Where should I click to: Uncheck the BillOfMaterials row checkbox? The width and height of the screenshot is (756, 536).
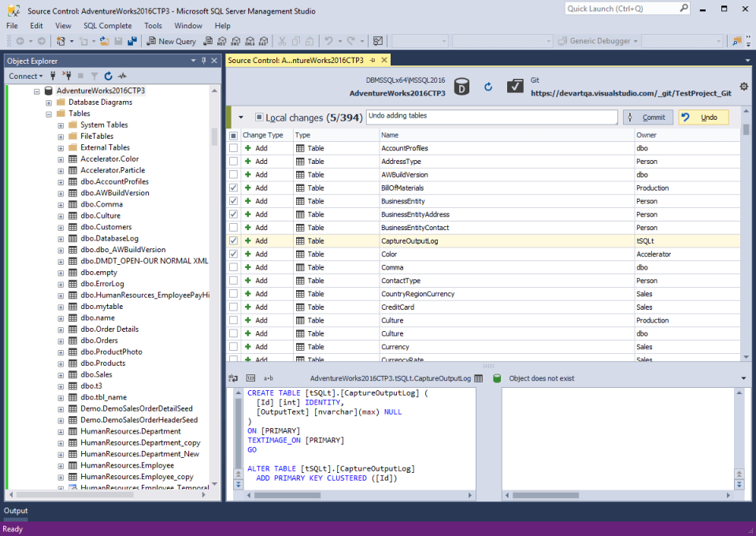pyautogui.click(x=233, y=188)
